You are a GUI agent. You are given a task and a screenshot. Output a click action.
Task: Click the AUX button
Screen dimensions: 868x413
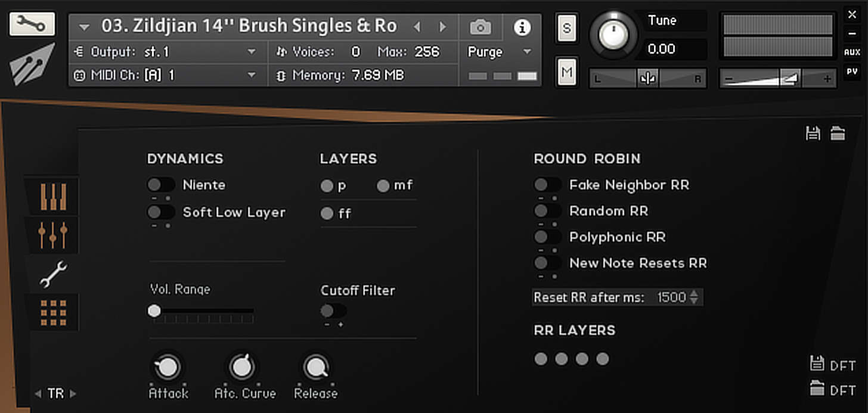[x=852, y=52]
